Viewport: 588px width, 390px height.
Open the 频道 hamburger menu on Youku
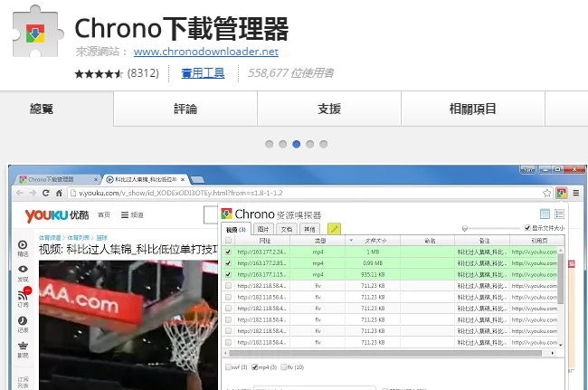tap(132, 214)
